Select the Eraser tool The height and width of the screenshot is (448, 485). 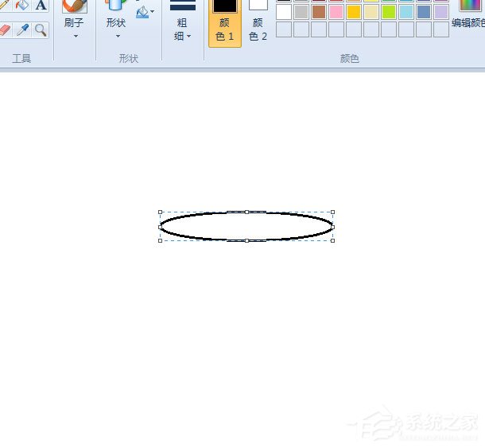[x=4, y=30]
